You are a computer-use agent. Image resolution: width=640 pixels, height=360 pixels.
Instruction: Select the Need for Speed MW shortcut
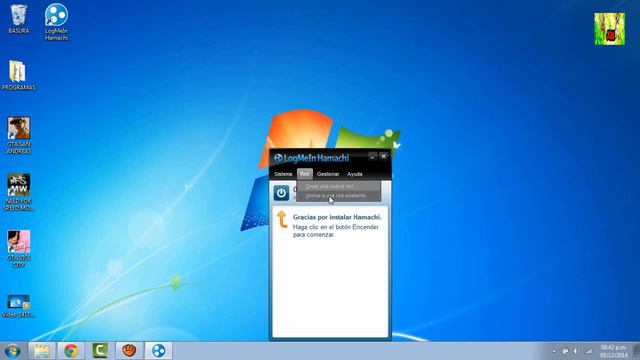tap(18, 193)
